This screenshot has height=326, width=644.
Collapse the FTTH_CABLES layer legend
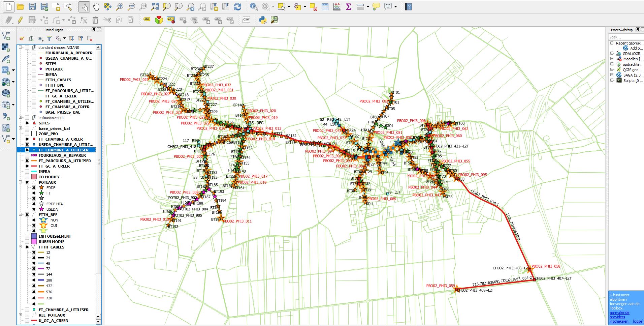click(x=21, y=247)
